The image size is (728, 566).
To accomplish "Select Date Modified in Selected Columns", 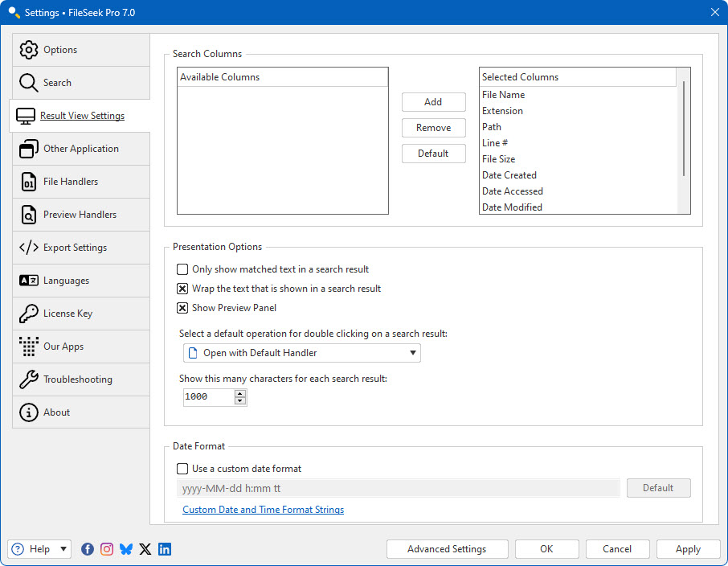I will pyautogui.click(x=578, y=207).
